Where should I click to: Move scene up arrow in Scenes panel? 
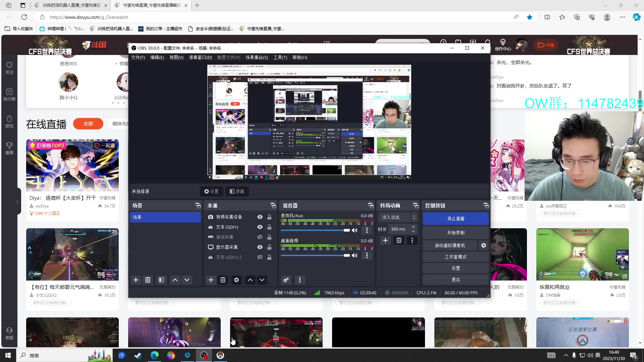click(x=175, y=280)
